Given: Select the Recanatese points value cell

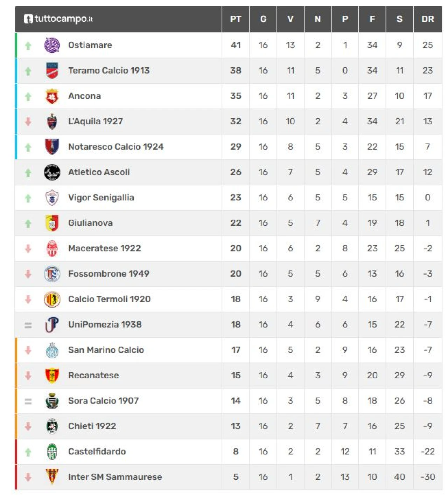Looking at the screenshot, I should [236, 375].
